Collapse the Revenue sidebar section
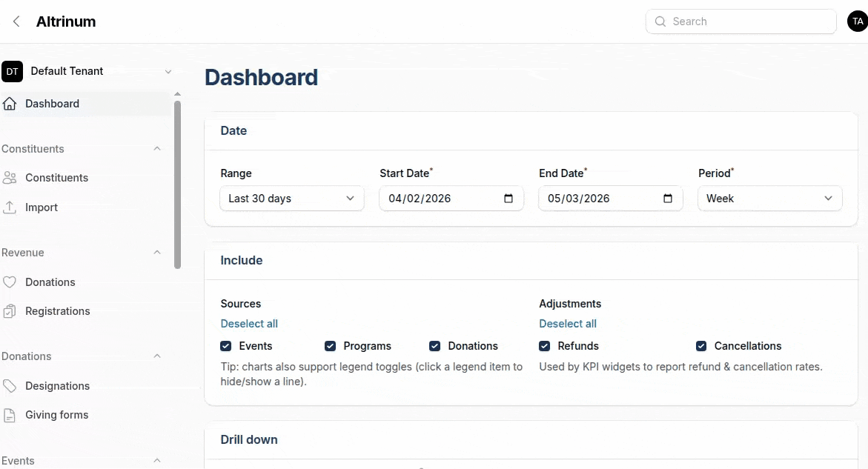 click(x=156, y=252)
